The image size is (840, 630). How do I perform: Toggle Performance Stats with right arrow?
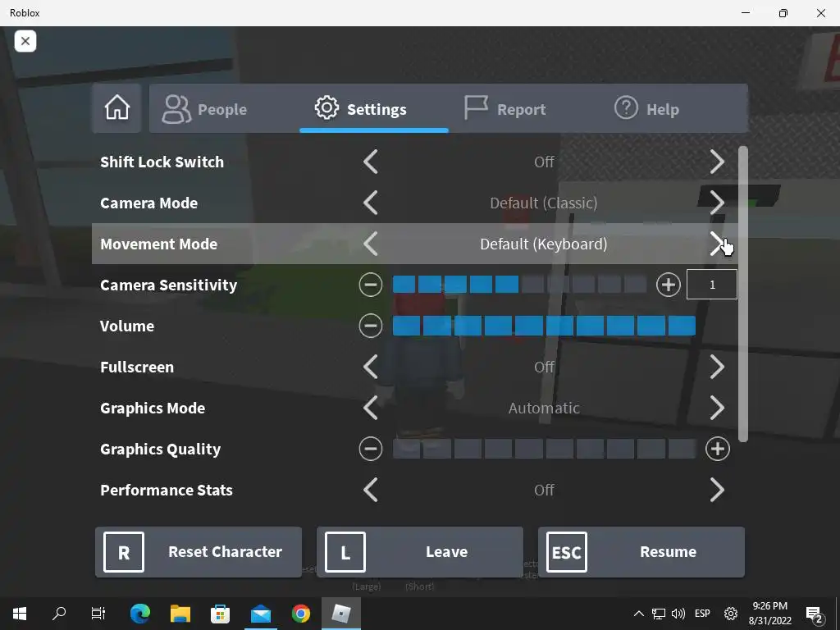point(717,490)
